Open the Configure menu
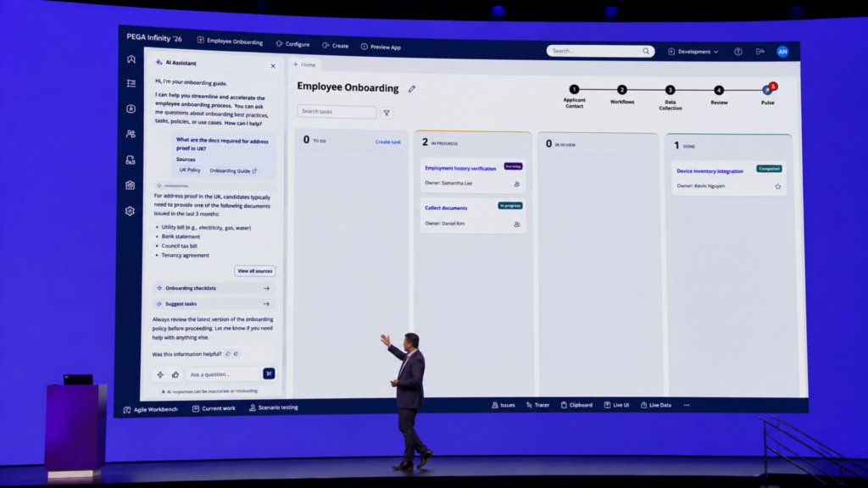 292,44
